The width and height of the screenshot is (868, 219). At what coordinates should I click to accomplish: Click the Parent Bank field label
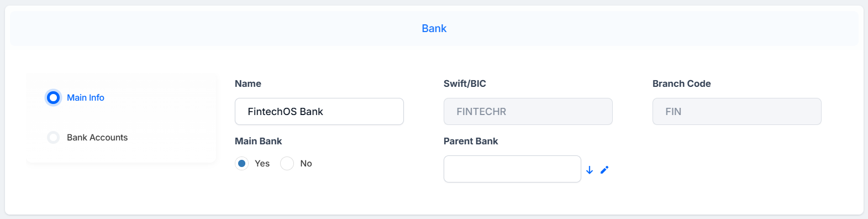pyautogui.click(x=471, y=141)
